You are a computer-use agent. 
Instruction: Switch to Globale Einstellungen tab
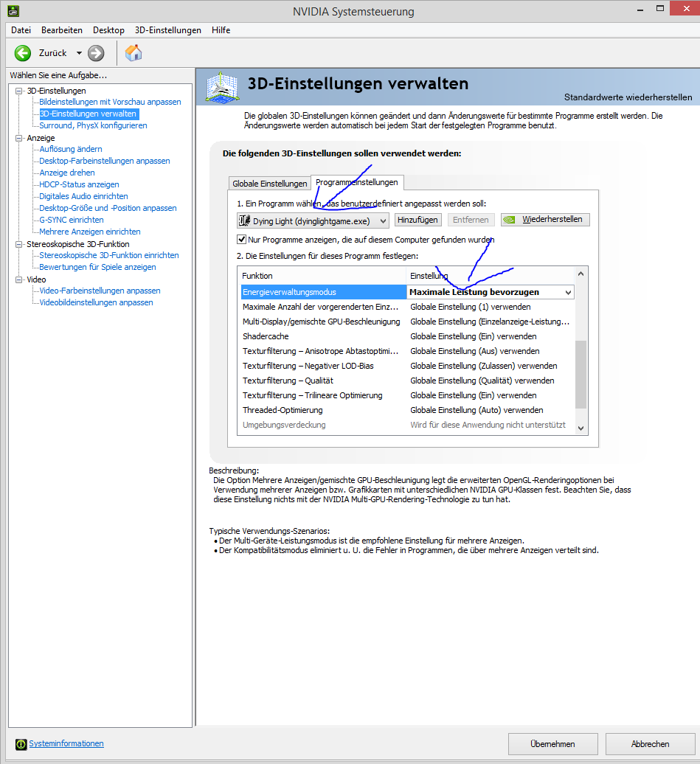coord(269,183)
